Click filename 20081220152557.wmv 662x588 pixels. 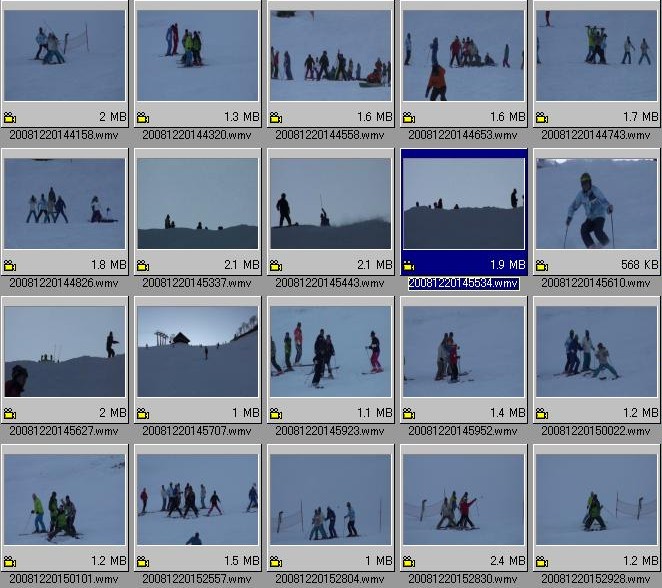pyautogui.click(x=197, y=579)
